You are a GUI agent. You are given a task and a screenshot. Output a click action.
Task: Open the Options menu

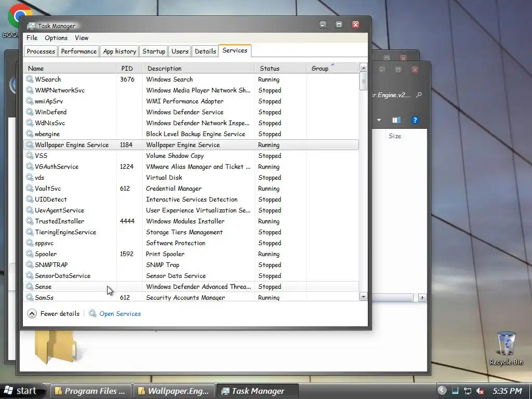click(x=56, y=38)
